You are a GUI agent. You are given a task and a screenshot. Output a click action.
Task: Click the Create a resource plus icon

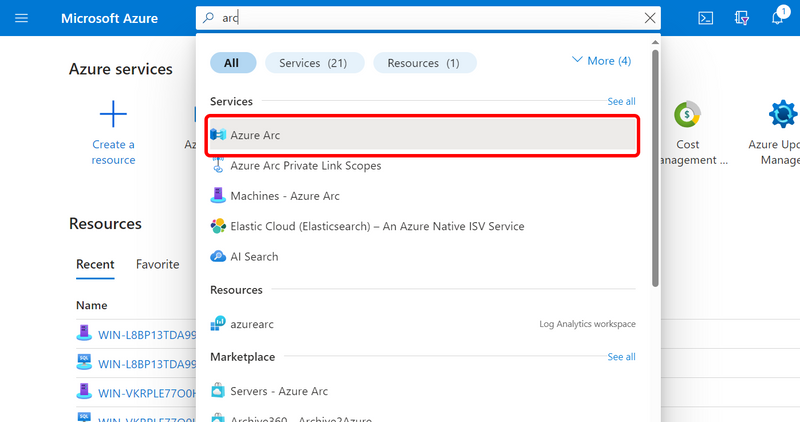tap(113, 114)
